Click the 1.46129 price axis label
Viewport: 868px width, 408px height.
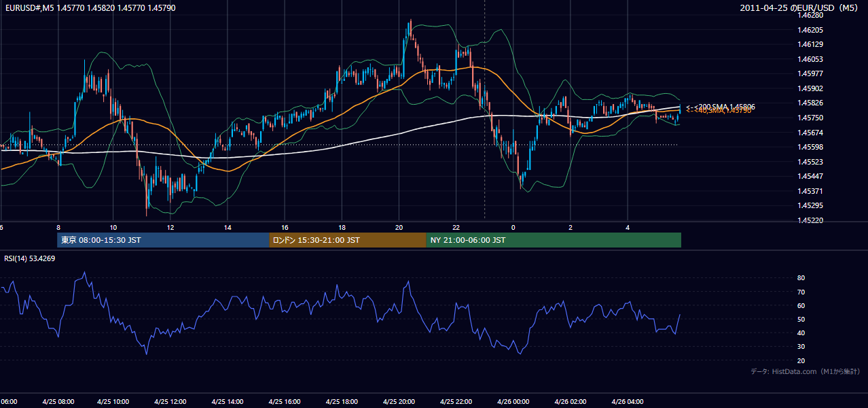pos(810,44)
